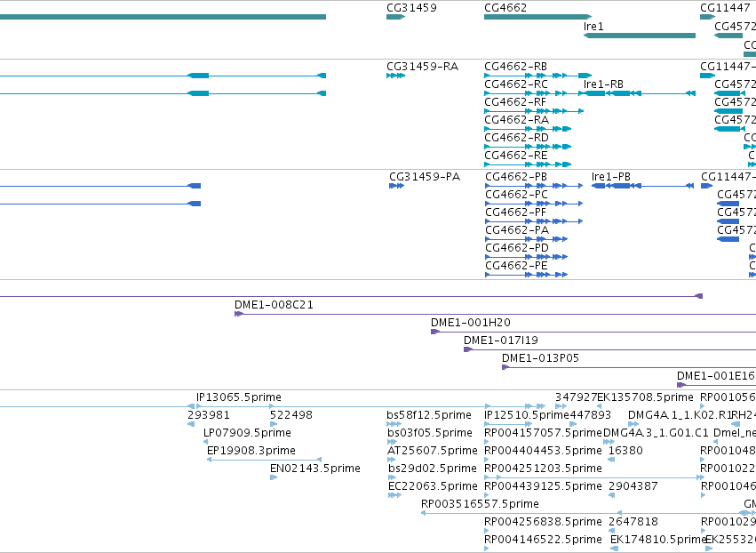Click the Ire1-RB transcript label
The image size is (756, 553).
point(603,84)
